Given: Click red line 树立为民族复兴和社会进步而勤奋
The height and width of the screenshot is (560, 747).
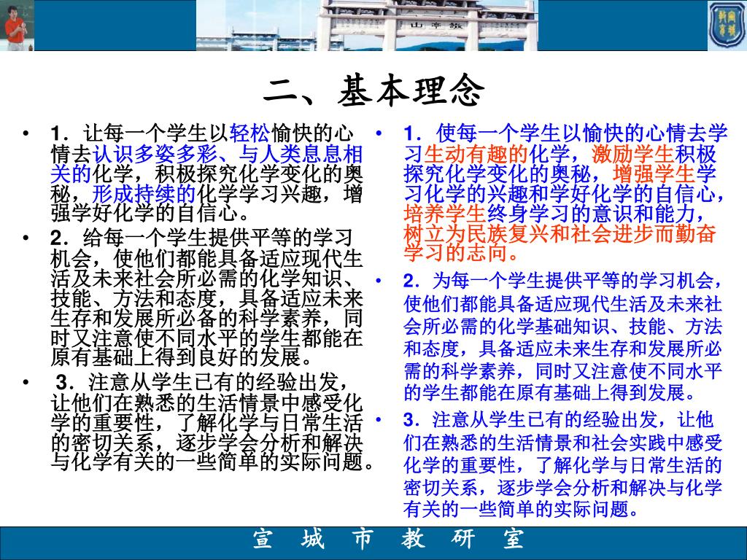Looking at the screenshot, I should click(x=560, y=234).
